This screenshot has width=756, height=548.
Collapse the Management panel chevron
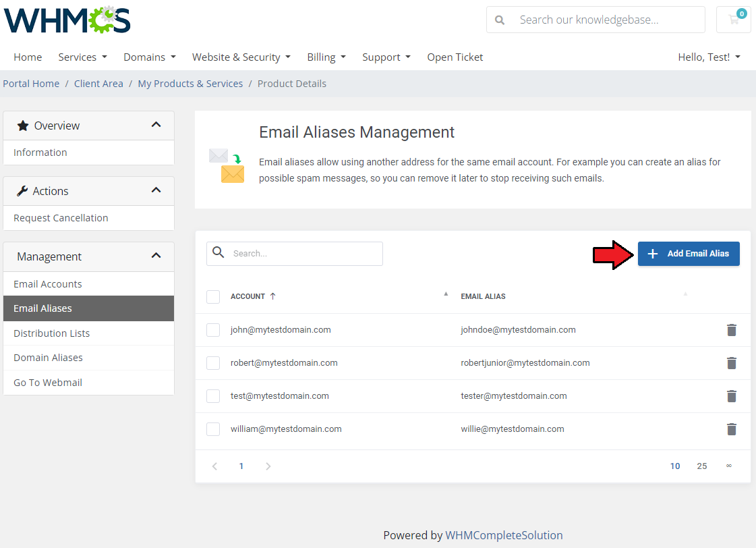pyautogui.click(x=156, y=255)
